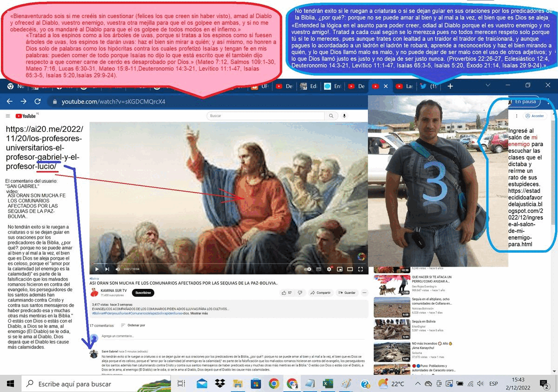Open the ESP language input selector

494,384
